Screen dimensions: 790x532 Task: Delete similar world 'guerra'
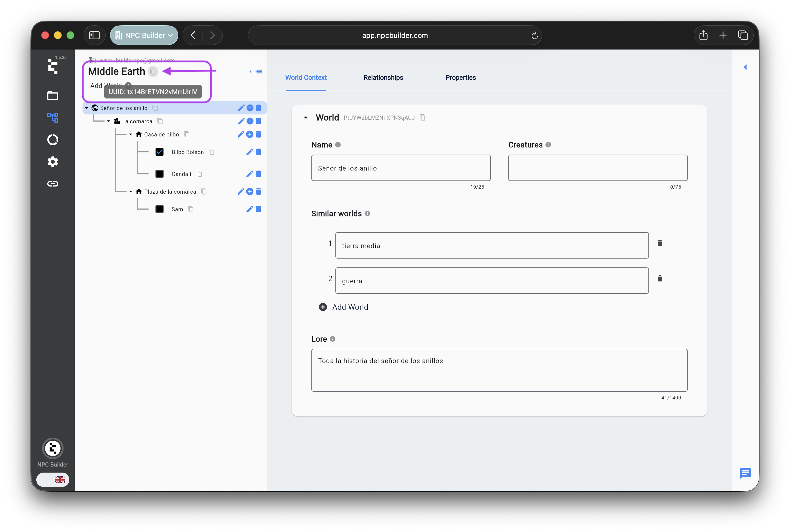pyautogui.click(x=659, y=279)
